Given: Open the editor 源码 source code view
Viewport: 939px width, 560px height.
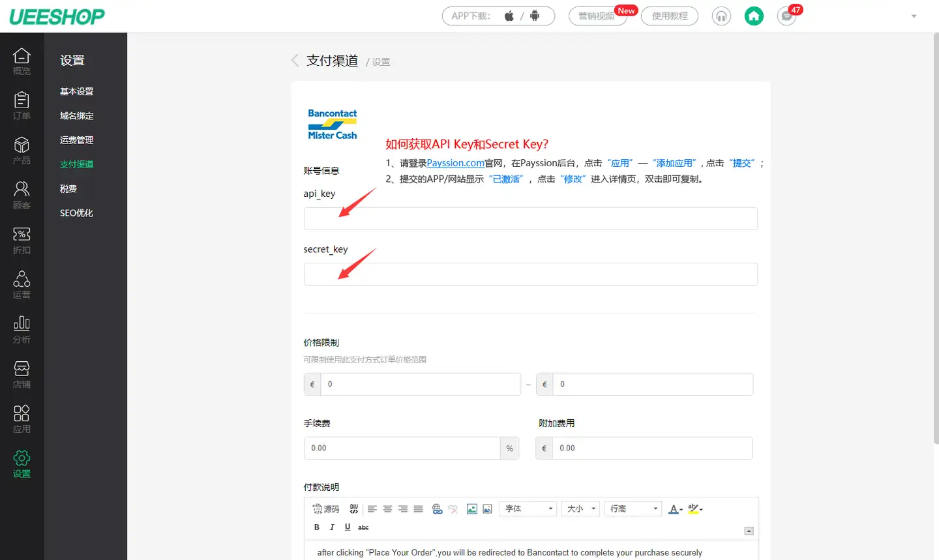Looking at the screenshot, I should 326,508.
